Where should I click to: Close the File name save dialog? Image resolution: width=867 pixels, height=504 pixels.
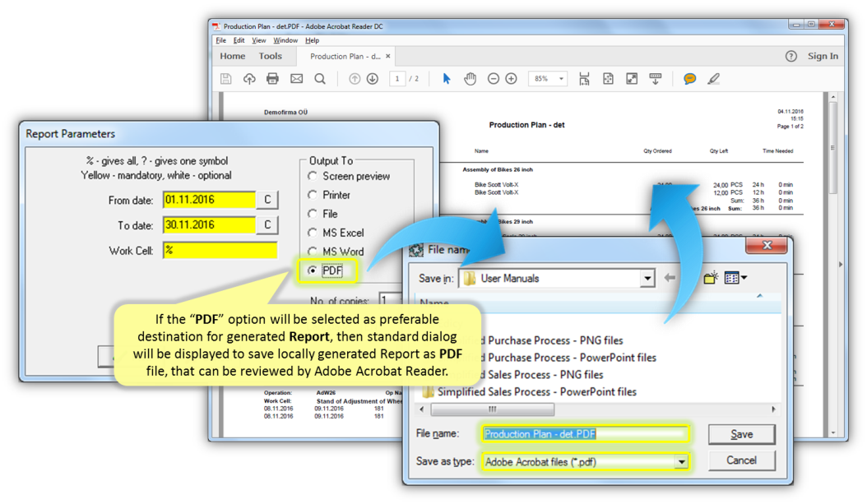coord(767,245)
